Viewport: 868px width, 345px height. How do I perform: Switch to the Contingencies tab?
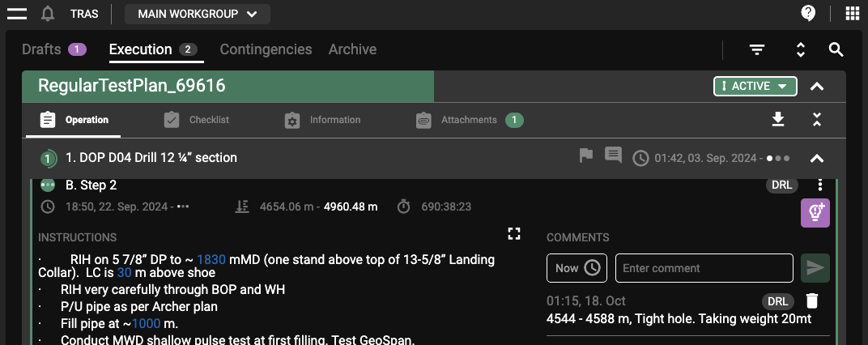(266, 49)
